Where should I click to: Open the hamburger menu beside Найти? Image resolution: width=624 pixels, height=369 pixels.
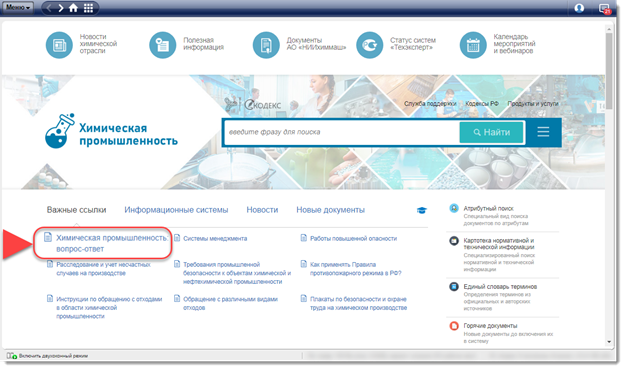tap(543, 132)
